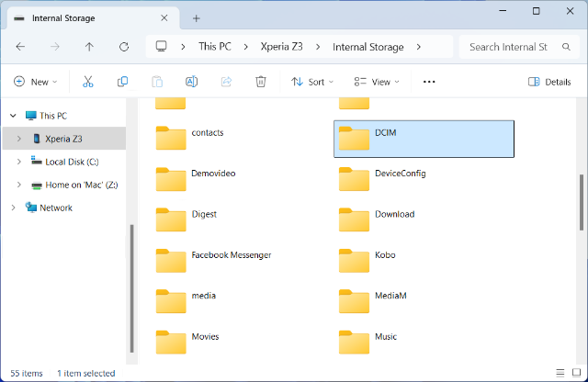Viewport: 588px width, 382px height.
Task: Click the Rename icon in toolbar
Action: click(191, 82)
